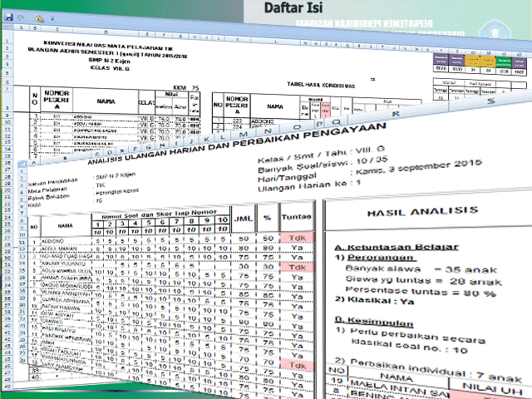Click the 'NOMOR PESERTA' heading in the left back table
This screenshot has width=532, height=399.
click(x=57, y=100)
